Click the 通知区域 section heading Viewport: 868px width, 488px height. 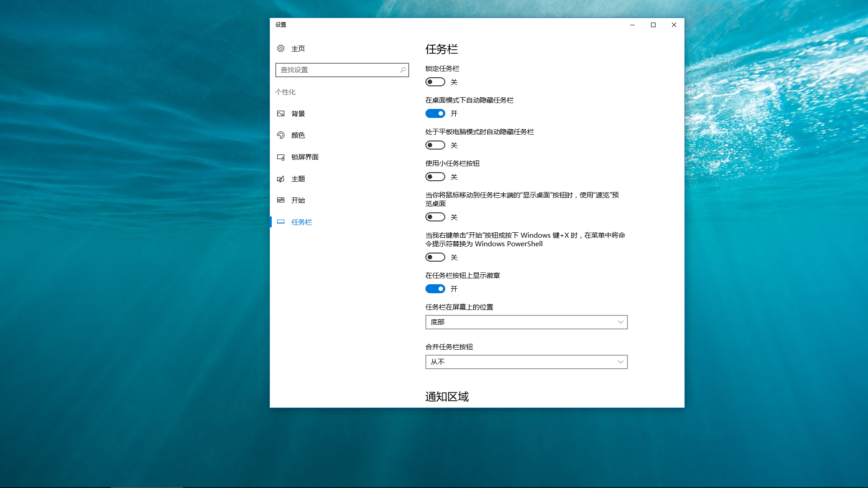446,396
